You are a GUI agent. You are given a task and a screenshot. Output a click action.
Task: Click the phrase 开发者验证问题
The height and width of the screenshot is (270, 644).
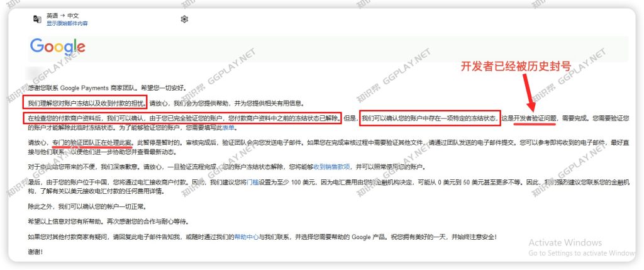tap(535, 119)
